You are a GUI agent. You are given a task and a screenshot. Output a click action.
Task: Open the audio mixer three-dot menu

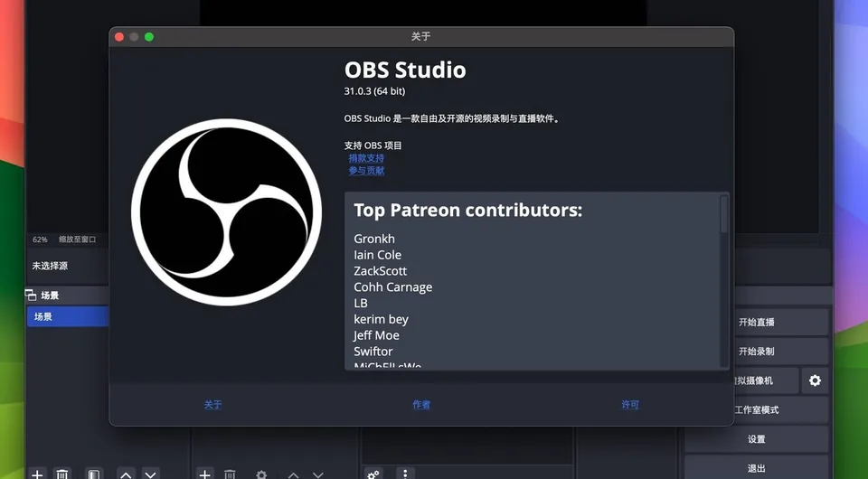[405, 474]
